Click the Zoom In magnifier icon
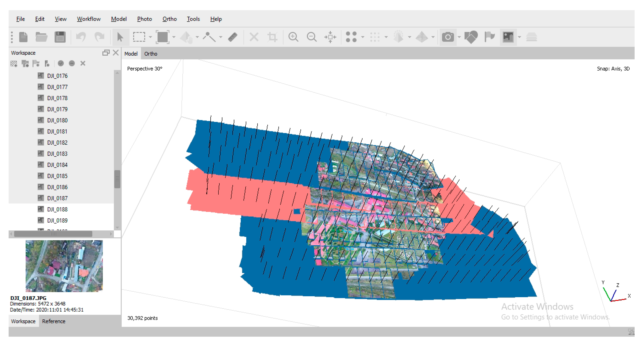The height and width of the screenshot is (348, 644). pyautogui.click(x=293, y=37)
